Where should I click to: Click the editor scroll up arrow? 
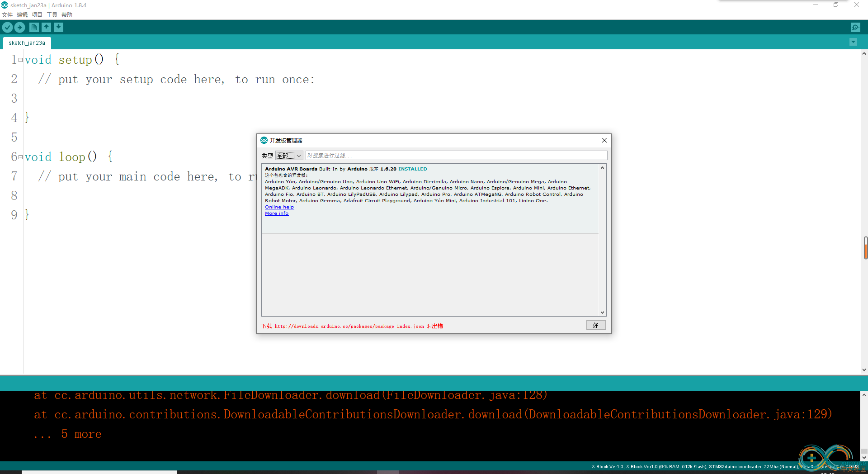tap(864, 53)
